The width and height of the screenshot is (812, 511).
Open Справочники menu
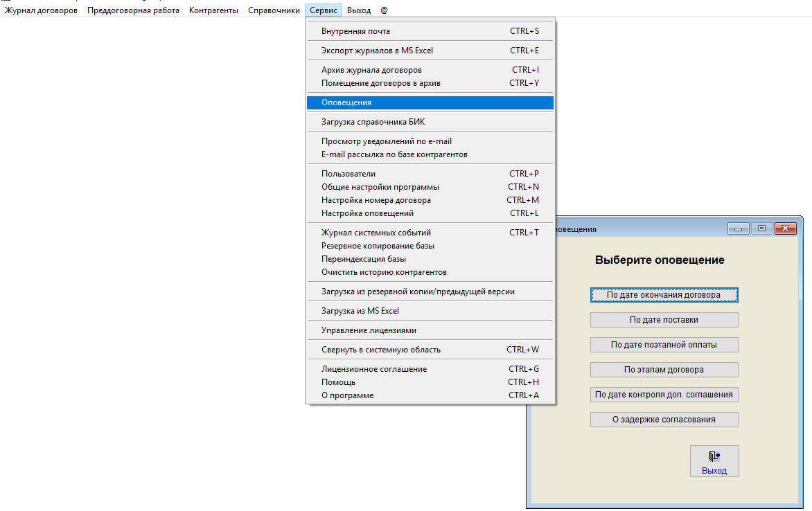point(274,10)
